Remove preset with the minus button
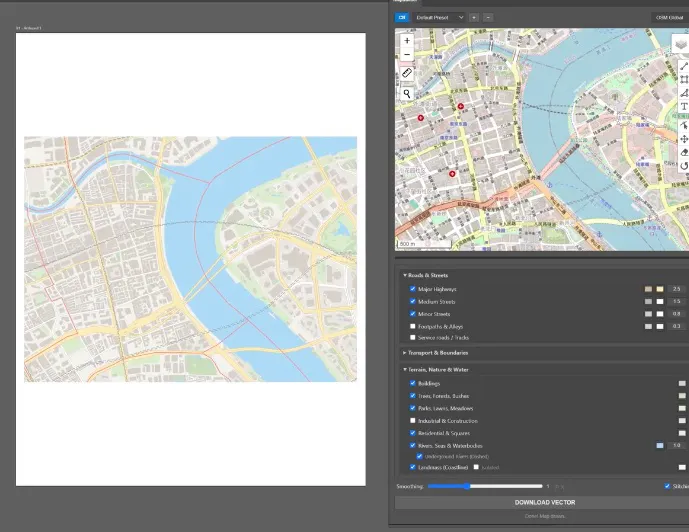689x532 pixels. (x=488, y=18)
